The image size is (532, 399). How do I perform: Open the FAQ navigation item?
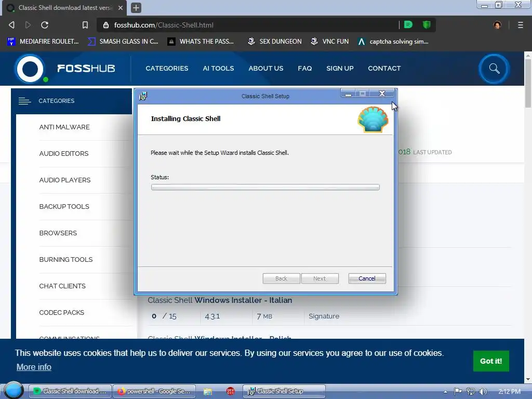304,68
